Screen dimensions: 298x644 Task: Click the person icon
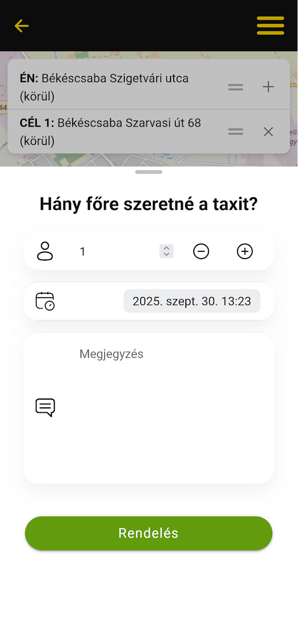[x=45, y=251]
